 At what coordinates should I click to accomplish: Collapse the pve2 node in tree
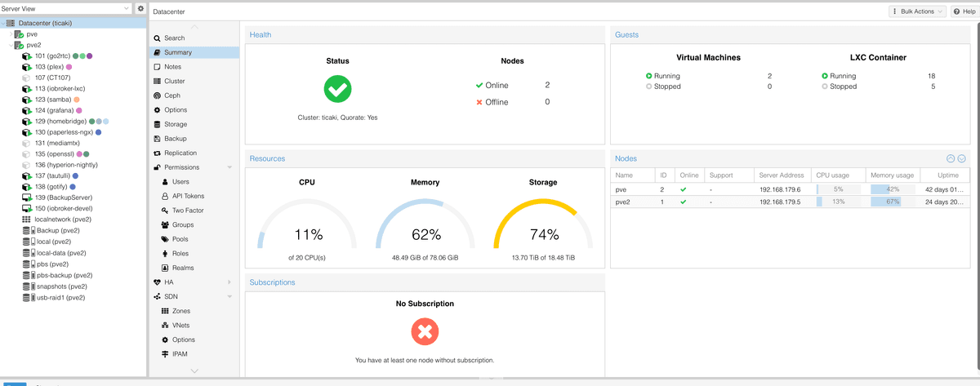[11, 46]
